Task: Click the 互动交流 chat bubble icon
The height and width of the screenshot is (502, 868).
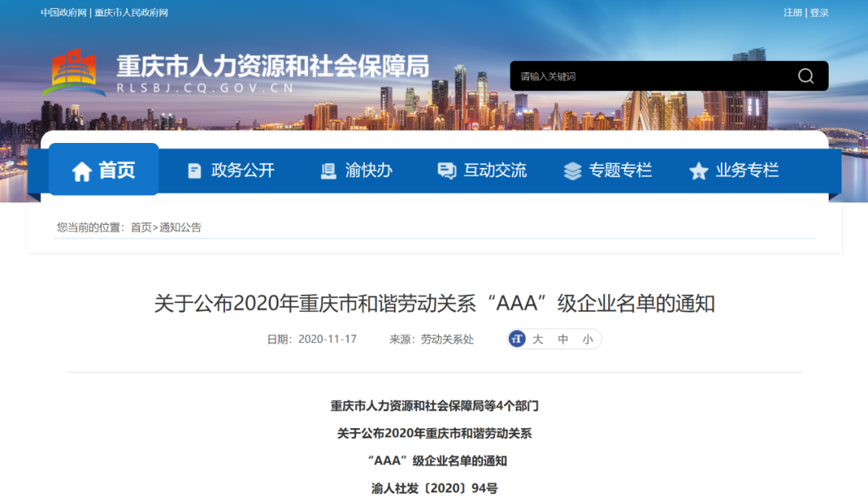Action: [446, 171]
